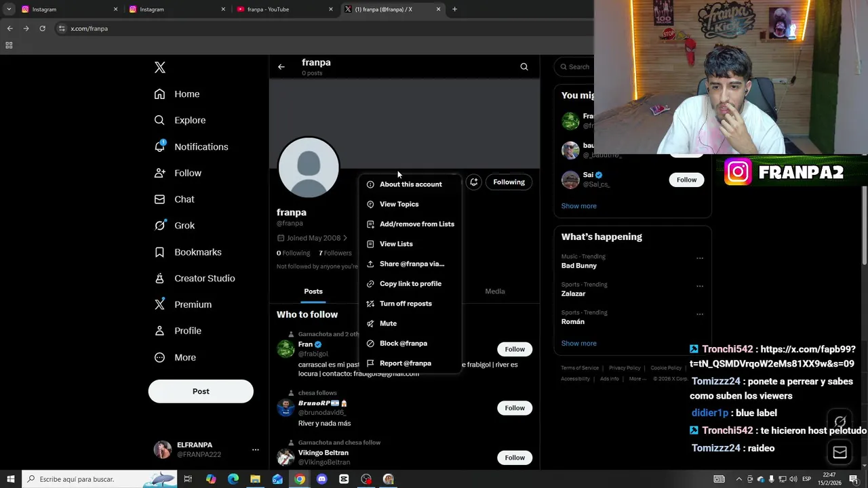
Task: Click franpa's profile avatar
Action: (x=309, y=167)
